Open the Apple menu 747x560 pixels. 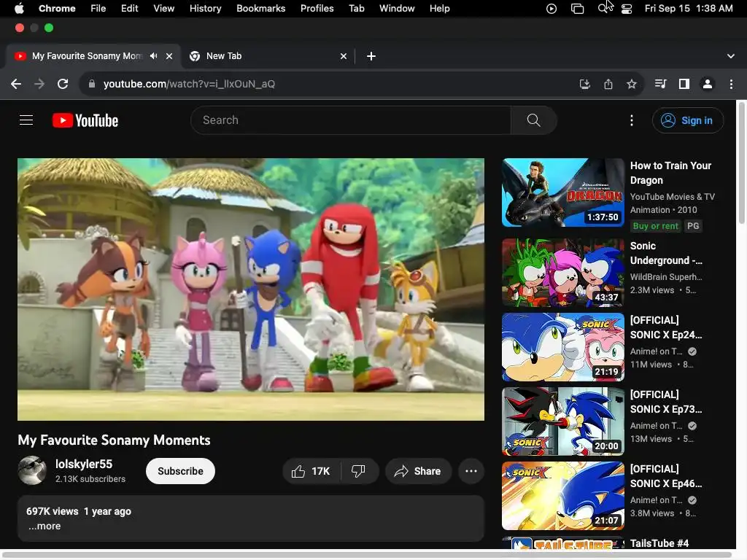20,8
